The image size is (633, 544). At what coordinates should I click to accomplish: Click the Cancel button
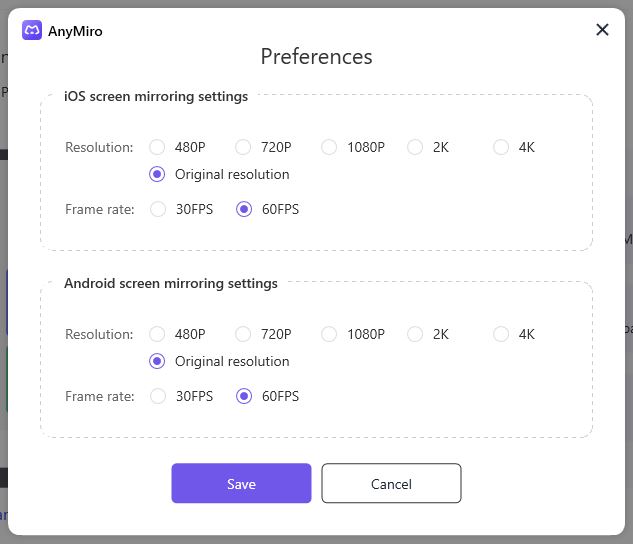391,483
